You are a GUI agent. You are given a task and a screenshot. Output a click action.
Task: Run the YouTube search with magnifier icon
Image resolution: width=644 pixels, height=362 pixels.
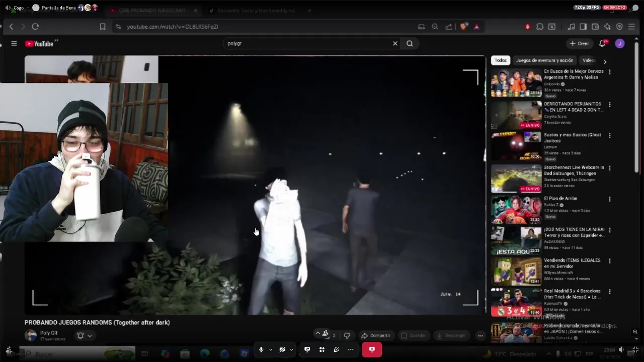410,43
